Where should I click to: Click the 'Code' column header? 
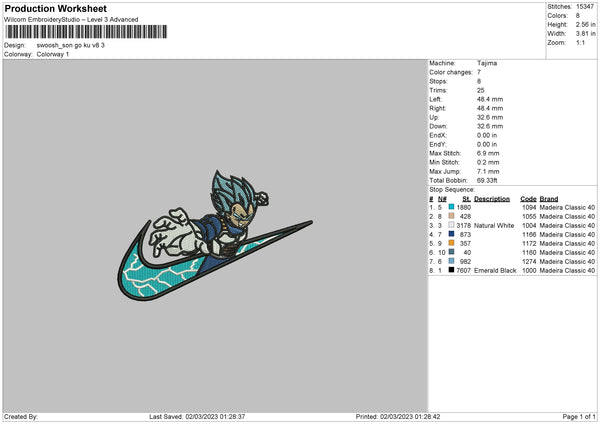pos(528,199)
